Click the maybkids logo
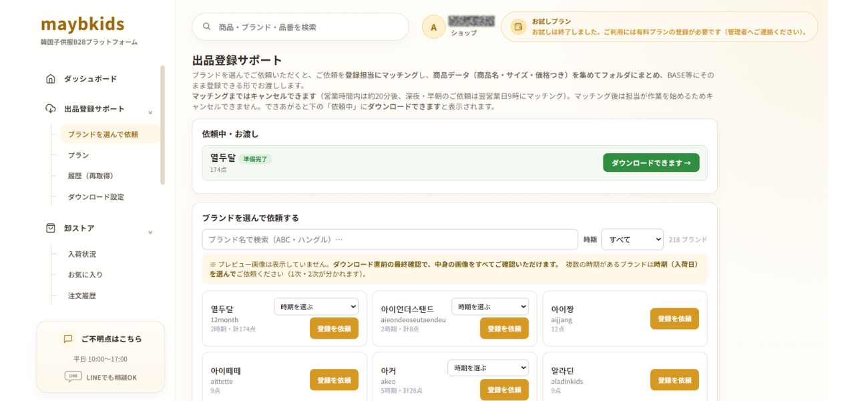868x401 pixels. click(83, 24)
